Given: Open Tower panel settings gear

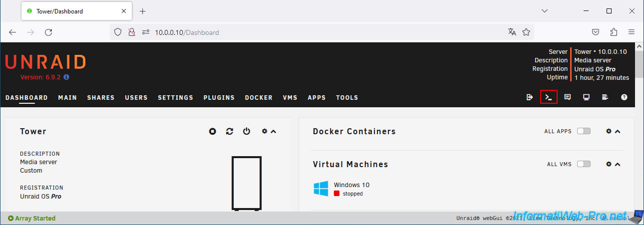Looking at the screenshot, I should click(x=265, y=131).
